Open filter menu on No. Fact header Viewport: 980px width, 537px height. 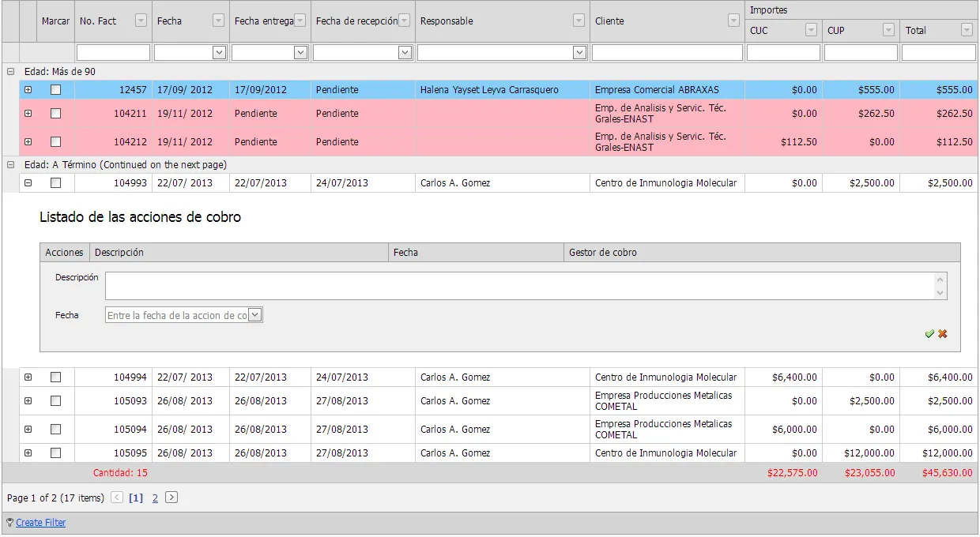(141, 21)
